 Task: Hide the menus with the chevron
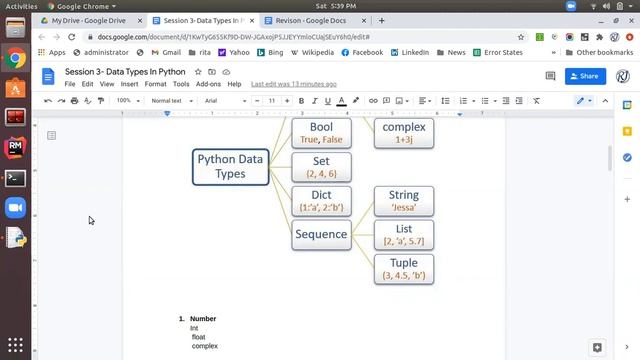(605, 101)
